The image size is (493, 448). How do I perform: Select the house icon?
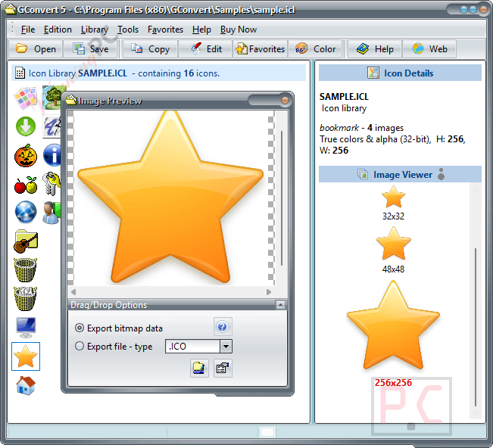(26, 385)
